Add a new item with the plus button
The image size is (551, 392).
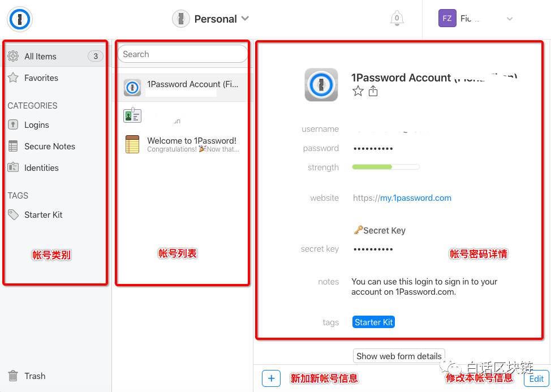[x=272, y=378]
